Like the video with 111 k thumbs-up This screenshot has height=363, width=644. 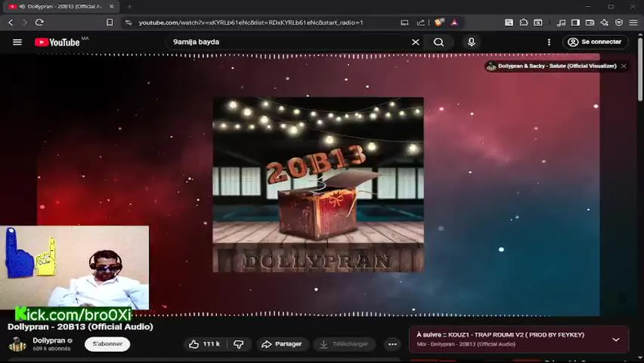pyautogui.click(x=205, y=344)
